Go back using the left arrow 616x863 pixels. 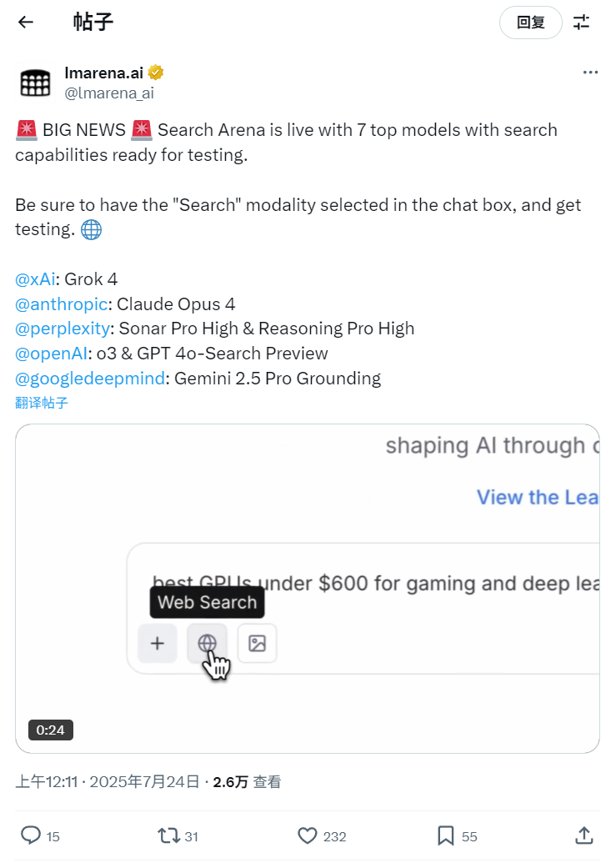click(x=26, y=22)
